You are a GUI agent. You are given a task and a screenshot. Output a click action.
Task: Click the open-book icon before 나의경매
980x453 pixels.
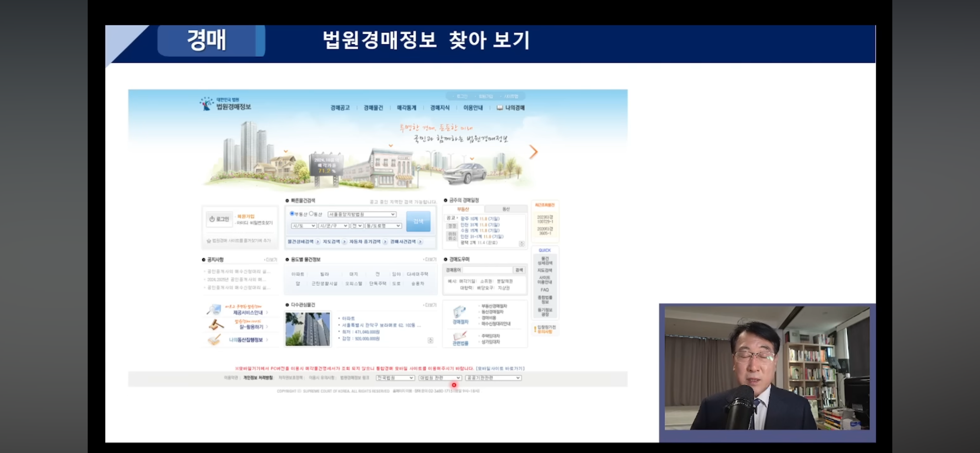(x=500, y=108)
